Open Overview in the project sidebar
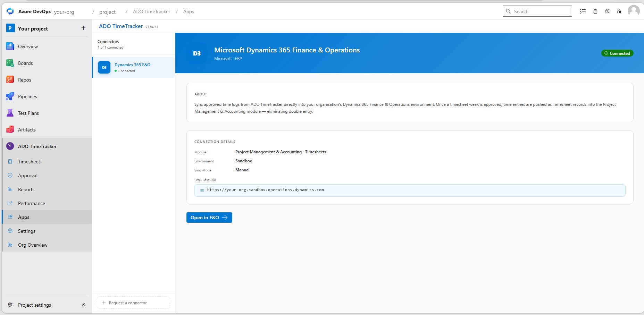 click(47, 46)
